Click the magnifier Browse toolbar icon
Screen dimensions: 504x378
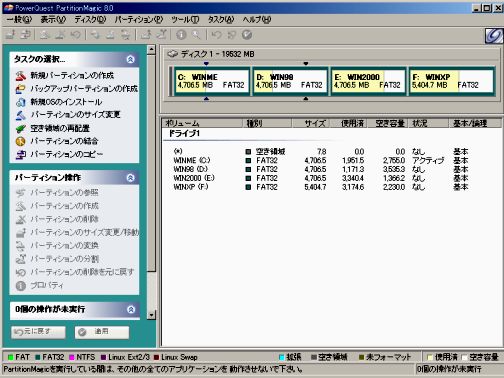196,35
